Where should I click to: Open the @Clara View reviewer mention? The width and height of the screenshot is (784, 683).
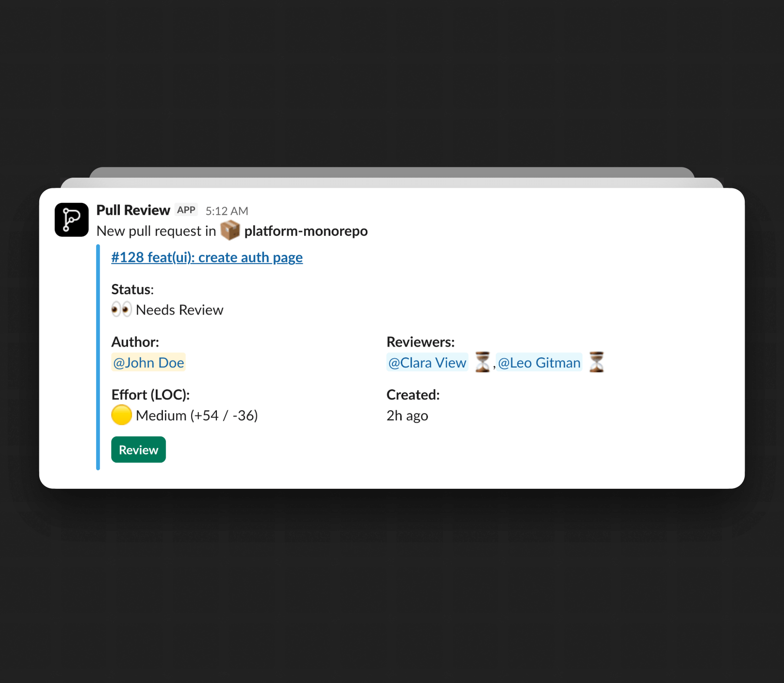pyautogui.click(x=427, y=362)
